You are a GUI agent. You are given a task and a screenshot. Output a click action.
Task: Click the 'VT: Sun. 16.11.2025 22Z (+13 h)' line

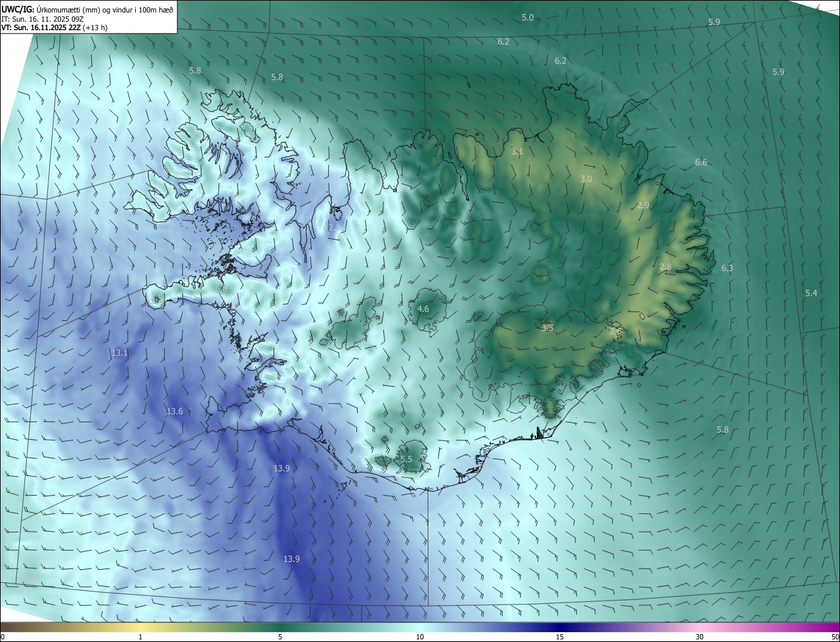[x=54, y=28]
